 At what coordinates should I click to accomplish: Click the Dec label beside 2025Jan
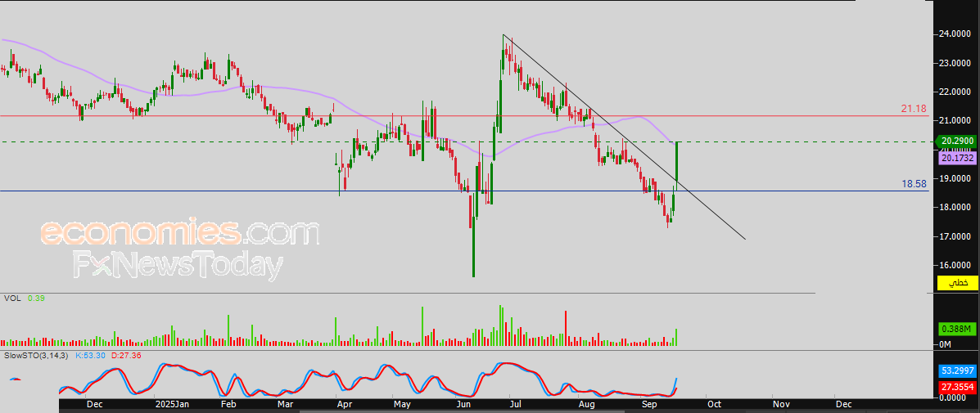click(94, 404)
